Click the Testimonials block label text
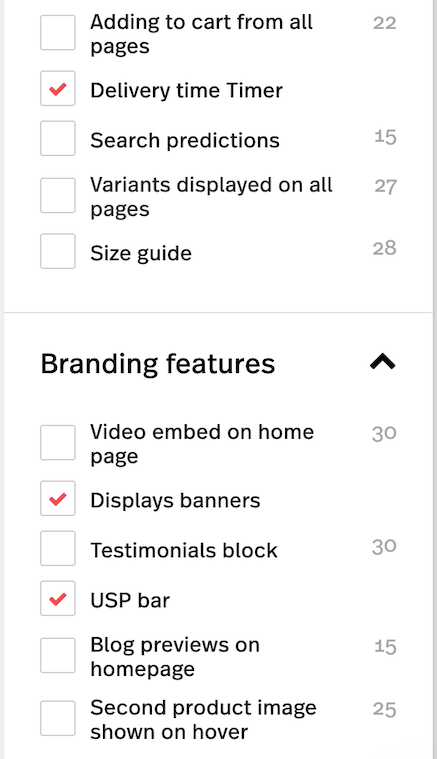This screenshot has width=437, height=759. [x=184, y=550]
